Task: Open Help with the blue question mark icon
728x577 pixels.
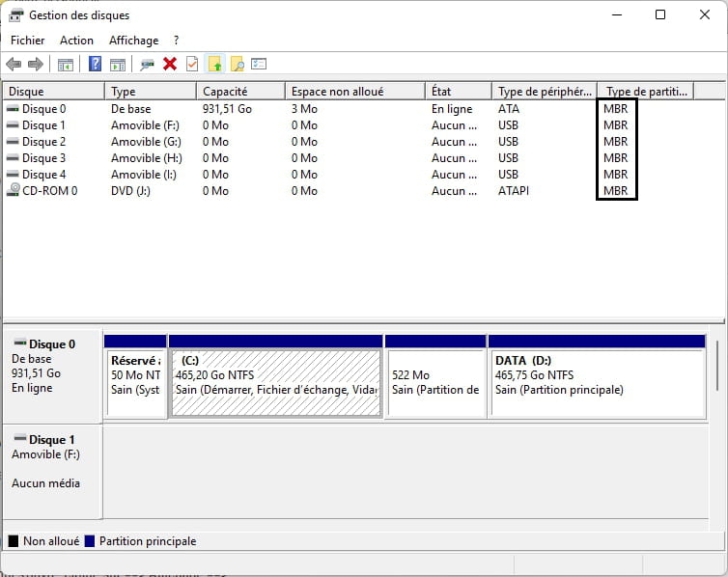Action: click(x=95, y=65)
